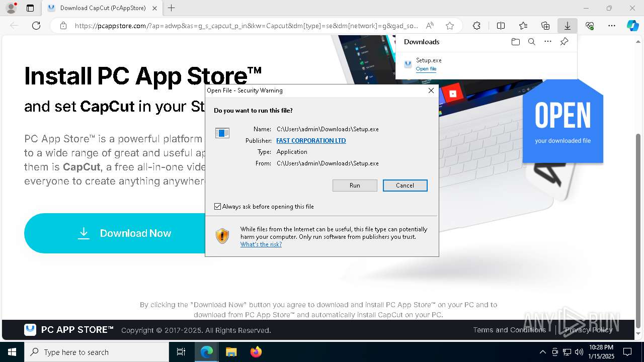The width and height of the screenshot is (644, 362).
Task: Refresh the page with reload icon
Action: (x=36, y=26)
